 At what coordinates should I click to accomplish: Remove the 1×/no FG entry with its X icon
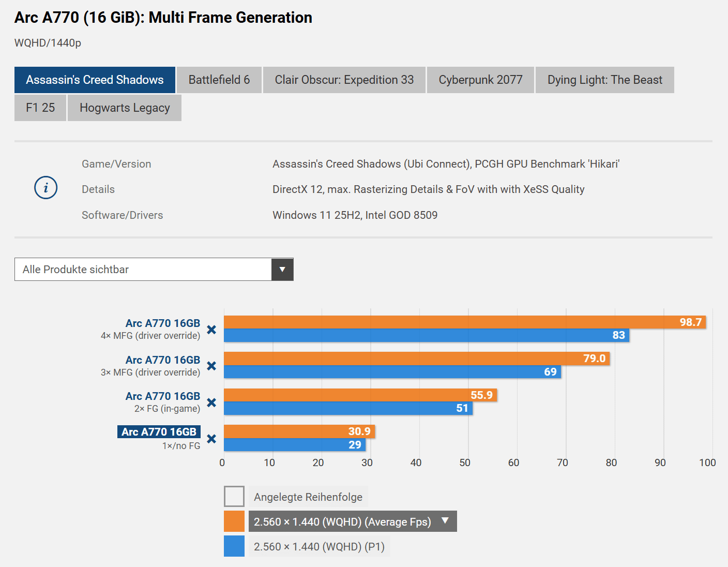click(x=211, y=439)
